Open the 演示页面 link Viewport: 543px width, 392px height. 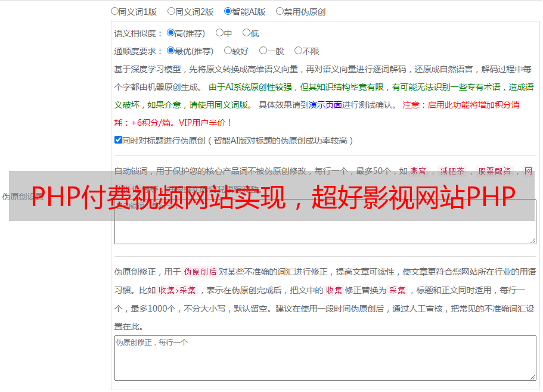pyautogui.click(x=325, y=105)
